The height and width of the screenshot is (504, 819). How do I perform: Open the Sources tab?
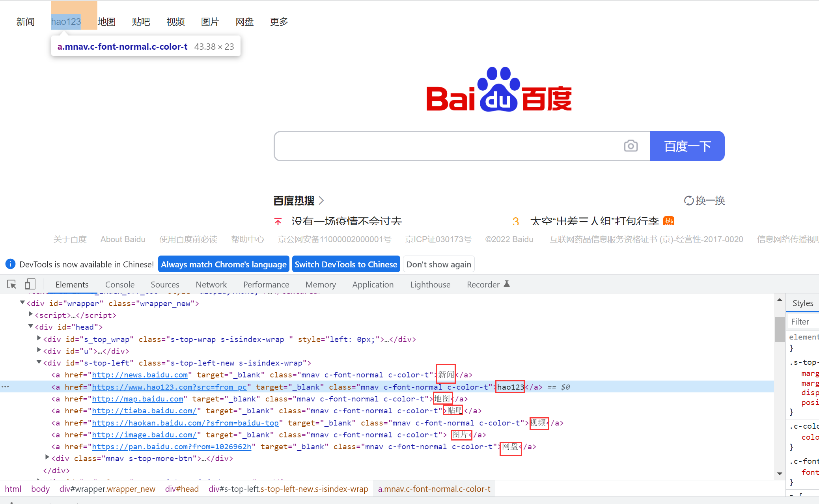click(x=165, y=284)
